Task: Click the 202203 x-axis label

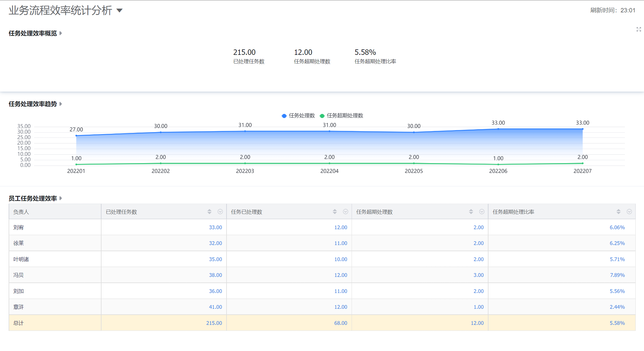Action: [x=245, y=171]
